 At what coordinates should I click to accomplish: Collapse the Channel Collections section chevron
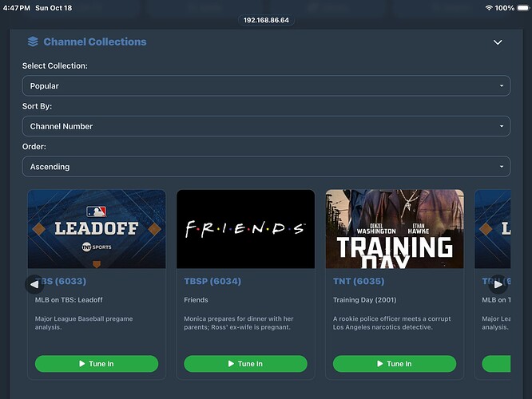coord(498,42)
